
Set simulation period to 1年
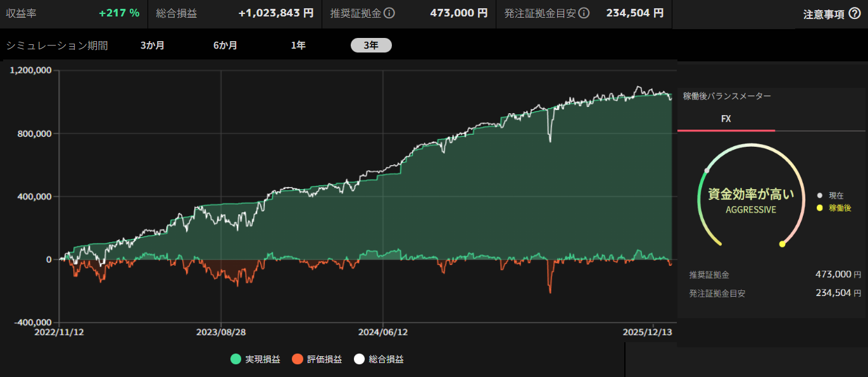[298, 46]
